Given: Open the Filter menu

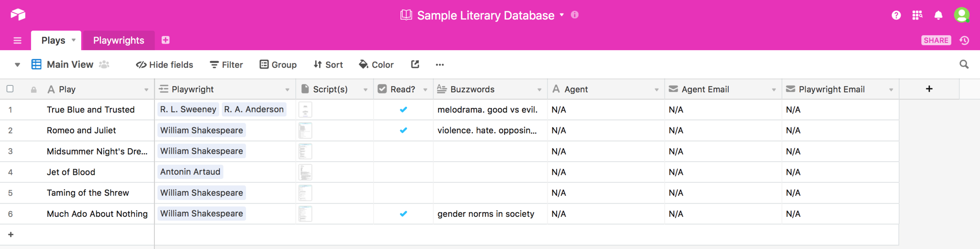Looking at the screenshot, I should (x=227, y=65).
